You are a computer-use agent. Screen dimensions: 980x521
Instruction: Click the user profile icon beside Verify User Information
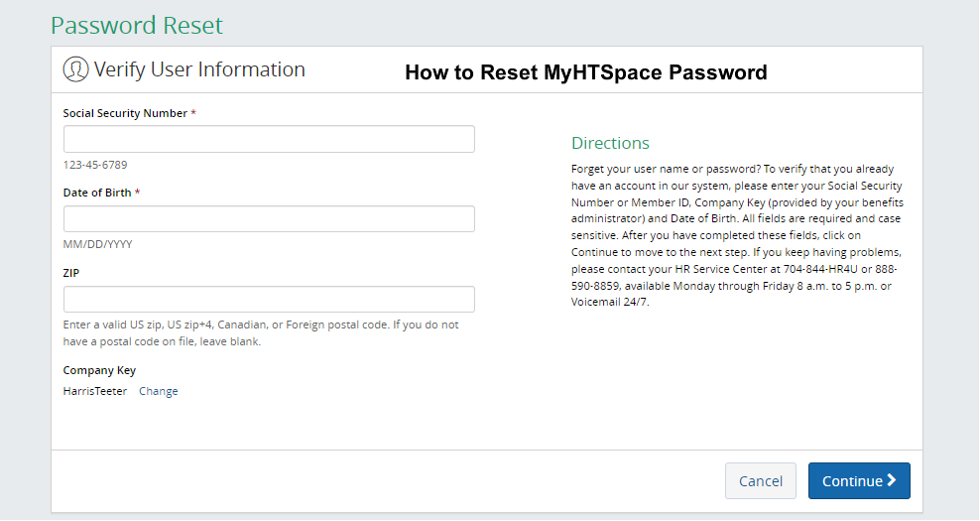click(x=75, y=69)
